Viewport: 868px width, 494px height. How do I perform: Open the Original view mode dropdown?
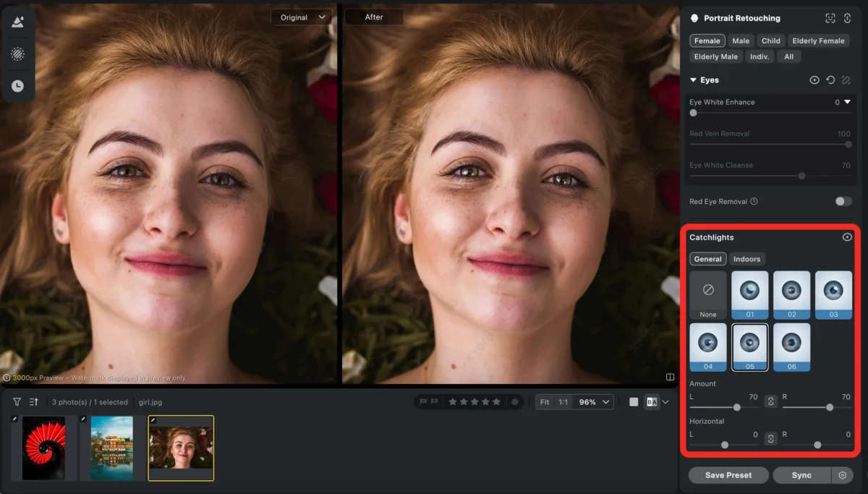pyautogui.click(x=301, y=17)
